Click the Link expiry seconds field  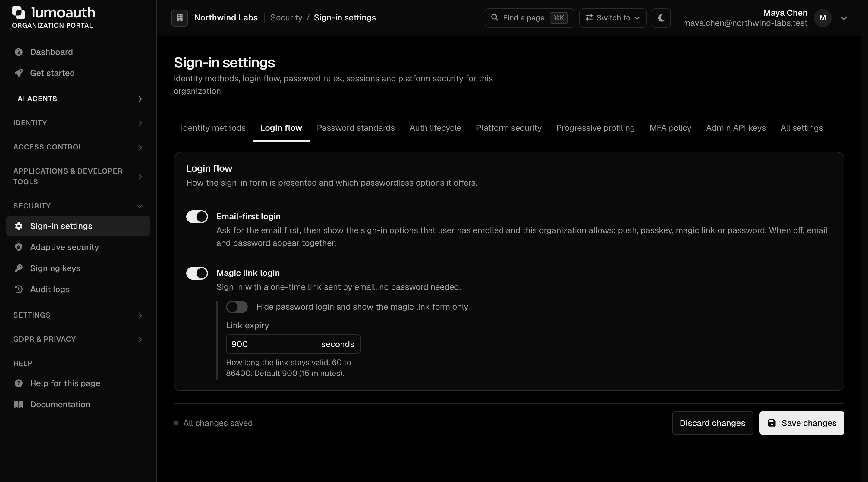point(270,344)
